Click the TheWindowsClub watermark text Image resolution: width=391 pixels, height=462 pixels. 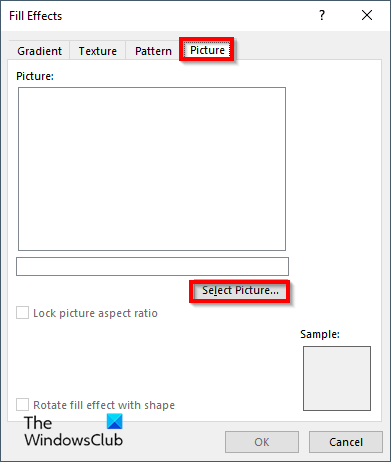click(x=74, y=431)
